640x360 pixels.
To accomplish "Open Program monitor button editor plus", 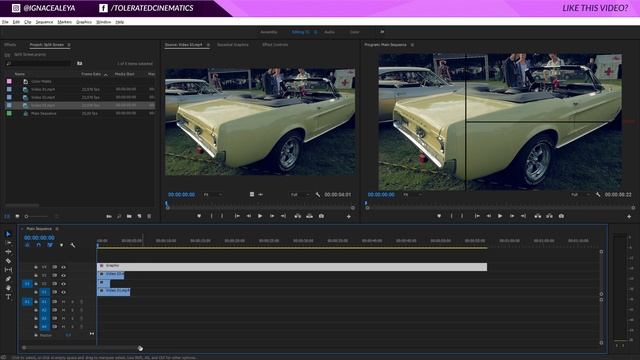I will pyautogui.click(x=629, y=216).
